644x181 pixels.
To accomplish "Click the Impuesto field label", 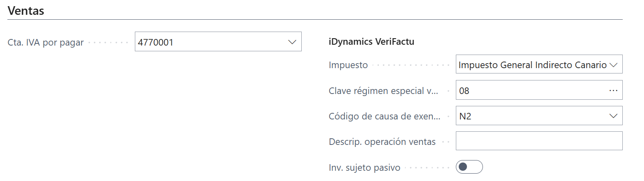I will [348, 65].
